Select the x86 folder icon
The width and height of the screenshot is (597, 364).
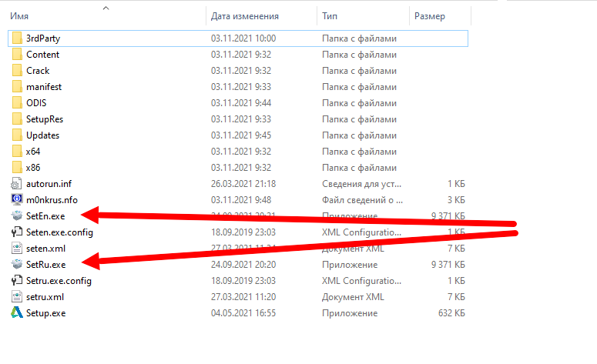[x=17, y=168]
